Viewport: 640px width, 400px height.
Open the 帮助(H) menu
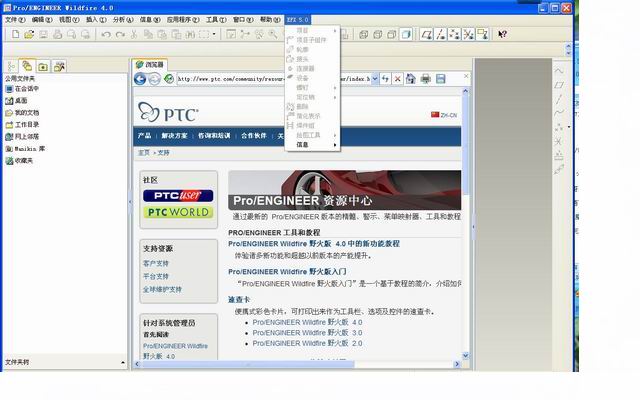(x=270, y=20)
